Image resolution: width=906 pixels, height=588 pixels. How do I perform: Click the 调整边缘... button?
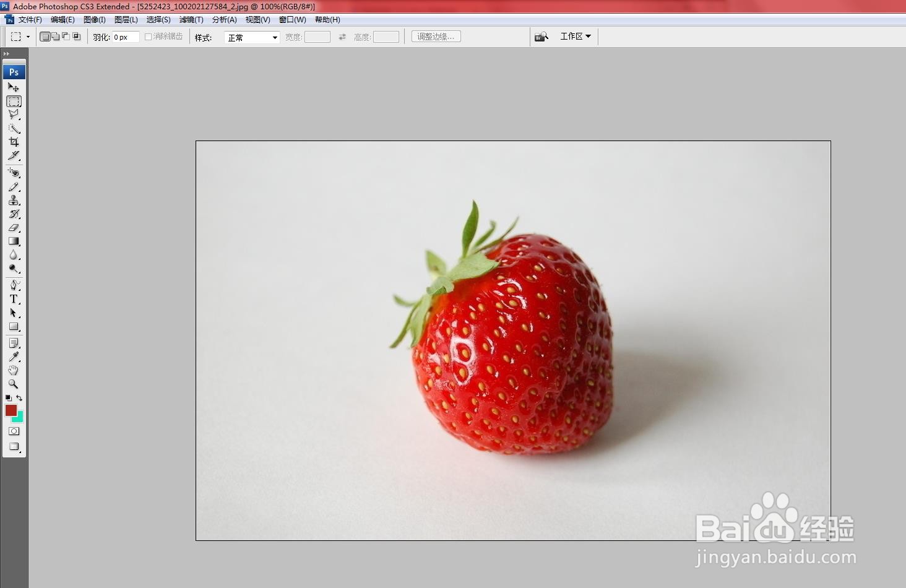pos(436,37)
